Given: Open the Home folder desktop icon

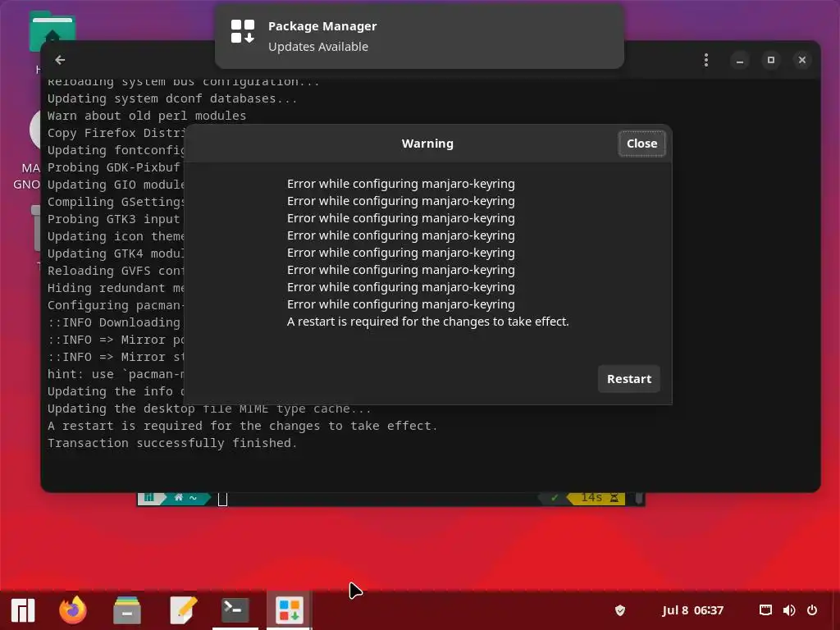Looking at the screenshot, I should [x=52, y=30].
